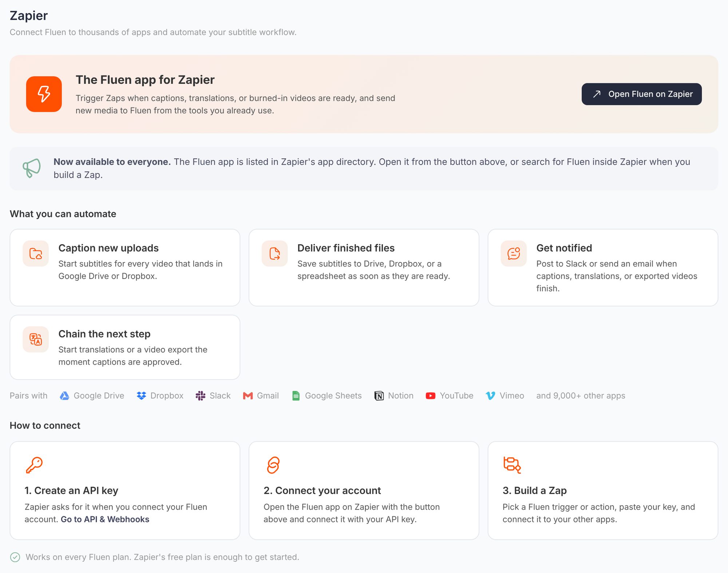Image resolution: width=728 pixels, height=573 pixels.
Task: Click the Caption new uploads folder icon
Action: [x=36, y=253]
